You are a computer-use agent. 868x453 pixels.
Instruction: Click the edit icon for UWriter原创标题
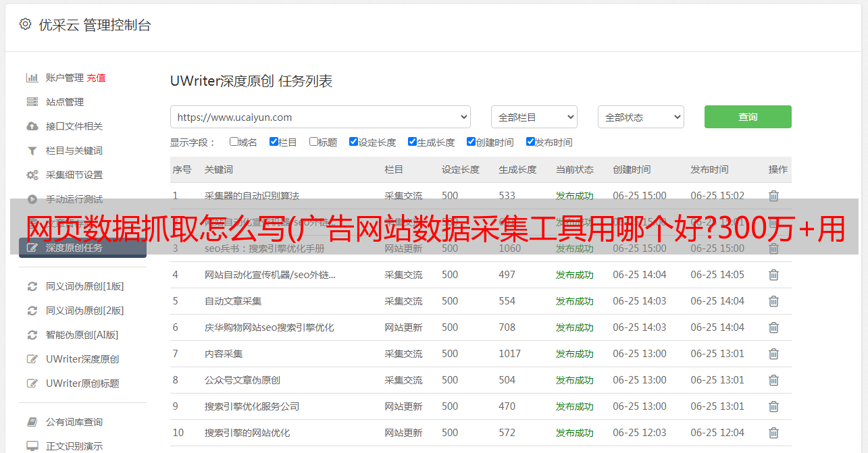[x=32, y=383]
